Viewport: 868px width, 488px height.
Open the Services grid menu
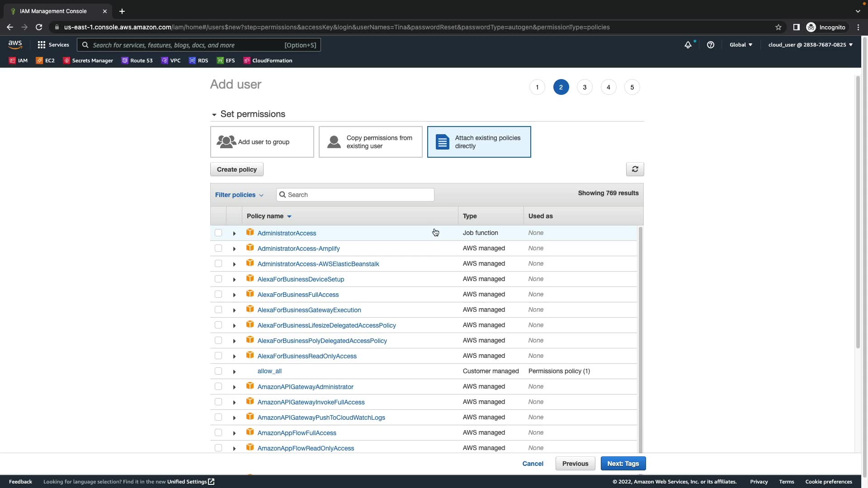click(53, 45)
